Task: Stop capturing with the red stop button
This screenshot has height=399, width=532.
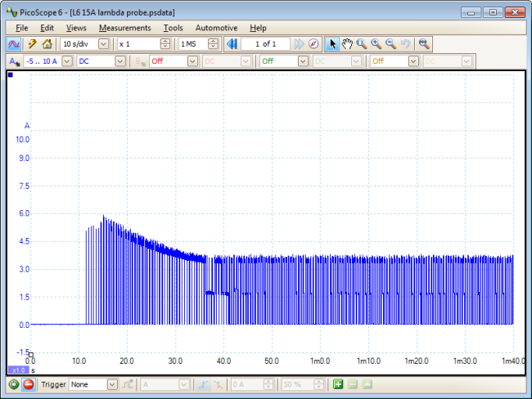Action: [x=29, y=384]
